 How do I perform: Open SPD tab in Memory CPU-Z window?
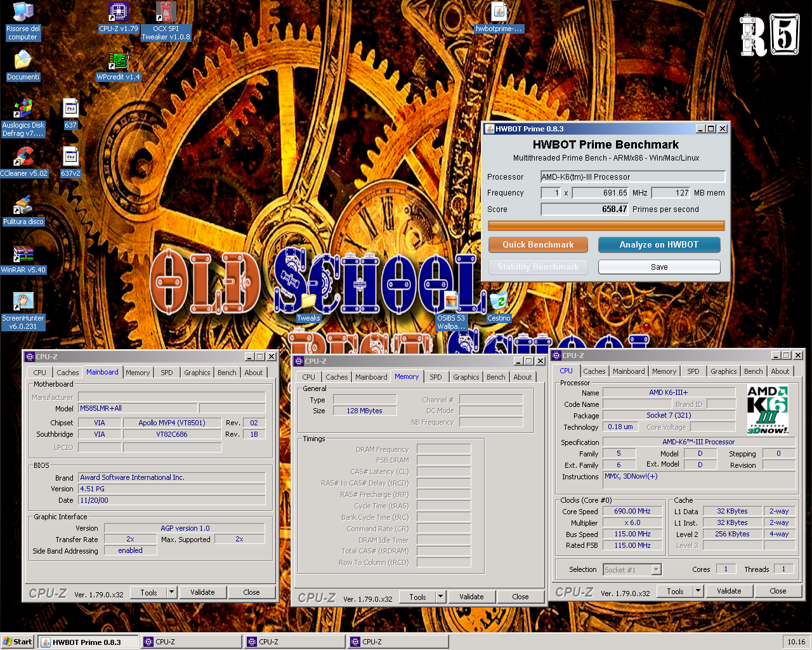click(x=436, y=377)
